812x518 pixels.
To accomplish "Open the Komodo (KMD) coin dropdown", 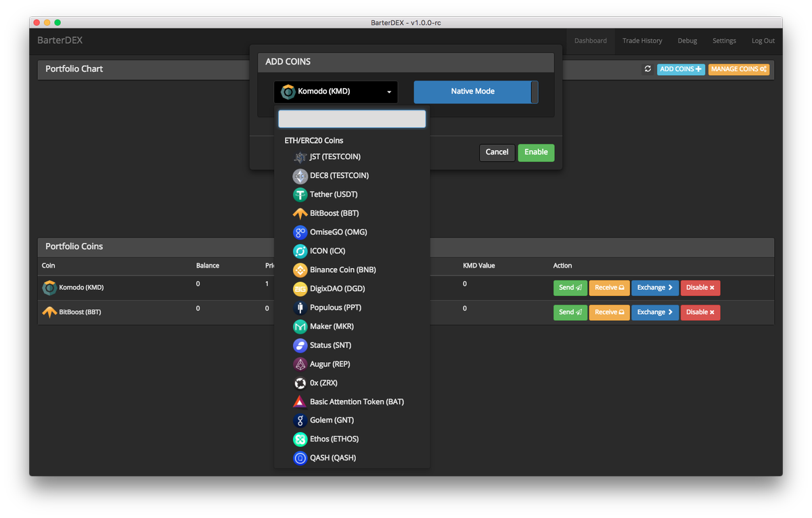I will click(336, 91).
